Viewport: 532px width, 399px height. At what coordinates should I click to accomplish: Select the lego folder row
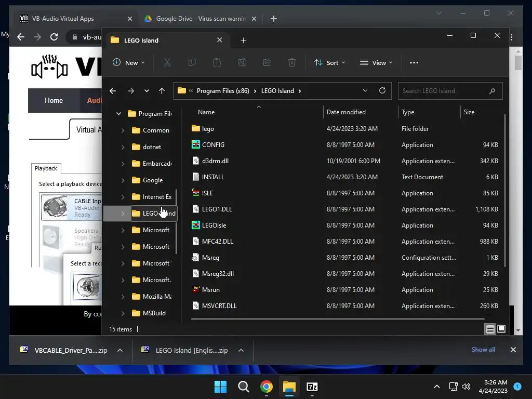tap(346, 129)
